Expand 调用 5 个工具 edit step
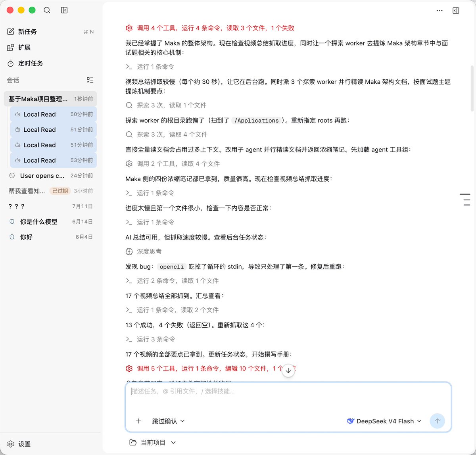Screen dimensions: 476x455 210,369
